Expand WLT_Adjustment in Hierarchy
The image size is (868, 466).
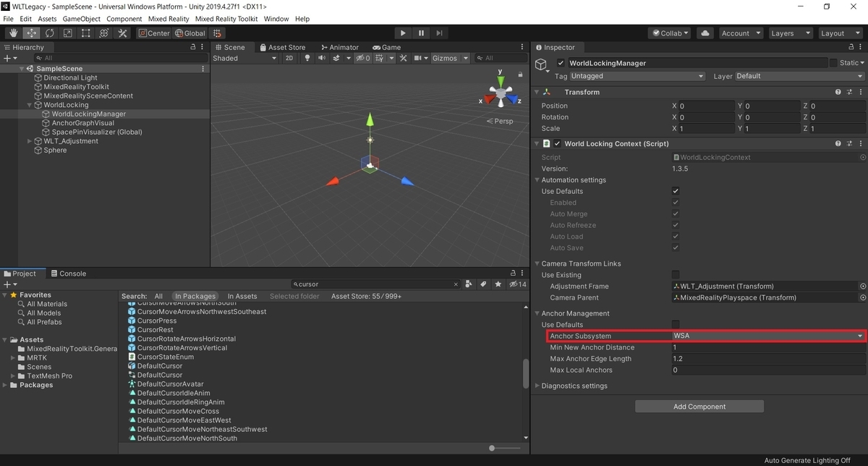30,141
